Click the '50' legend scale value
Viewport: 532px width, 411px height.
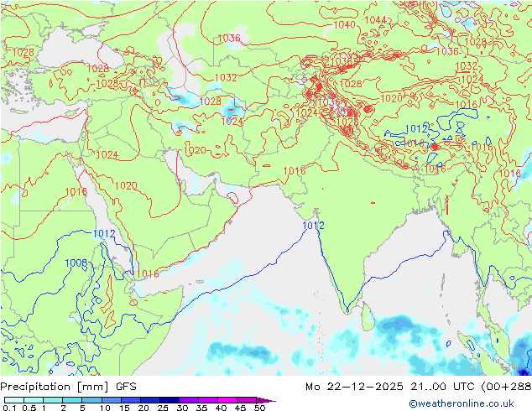click(260, 408)
